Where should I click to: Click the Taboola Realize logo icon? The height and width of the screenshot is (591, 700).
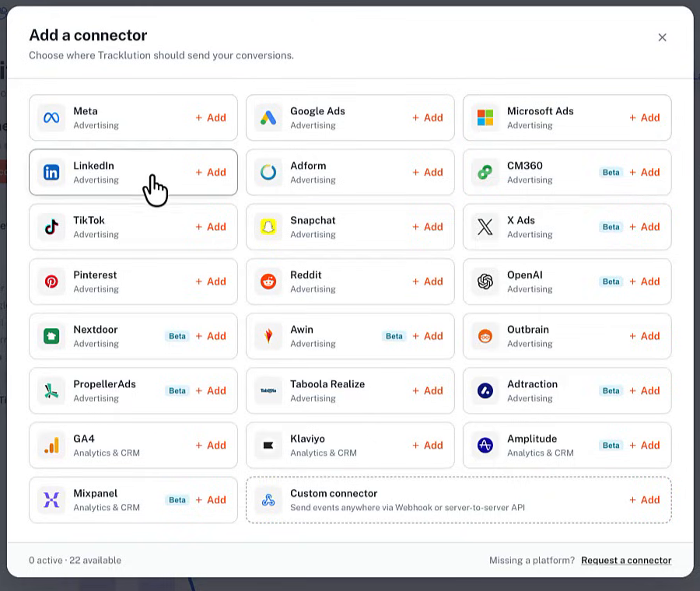(268, 391)
